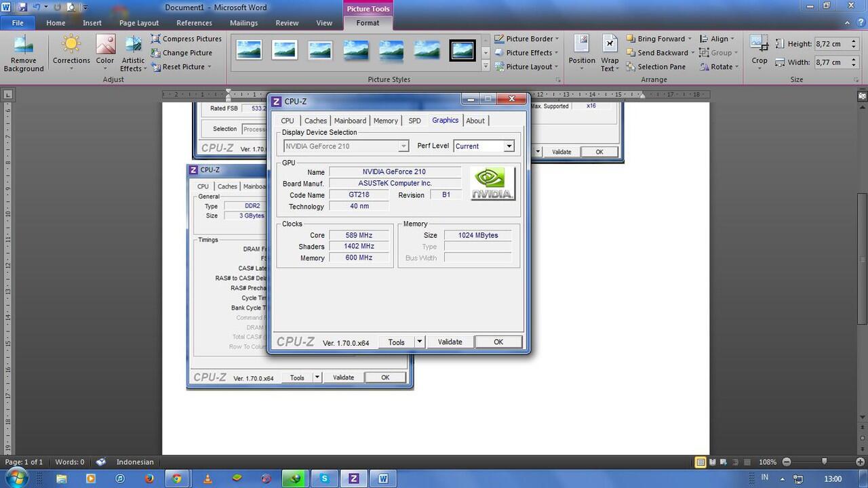This screenshot has width=868, height=488.
Task: Open the picture Color options
Action: 105,54
